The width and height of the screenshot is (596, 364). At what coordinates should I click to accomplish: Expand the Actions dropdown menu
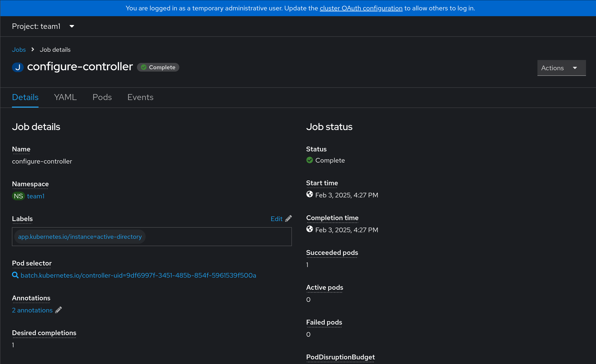pyautogui.click(x=561, y=68)
